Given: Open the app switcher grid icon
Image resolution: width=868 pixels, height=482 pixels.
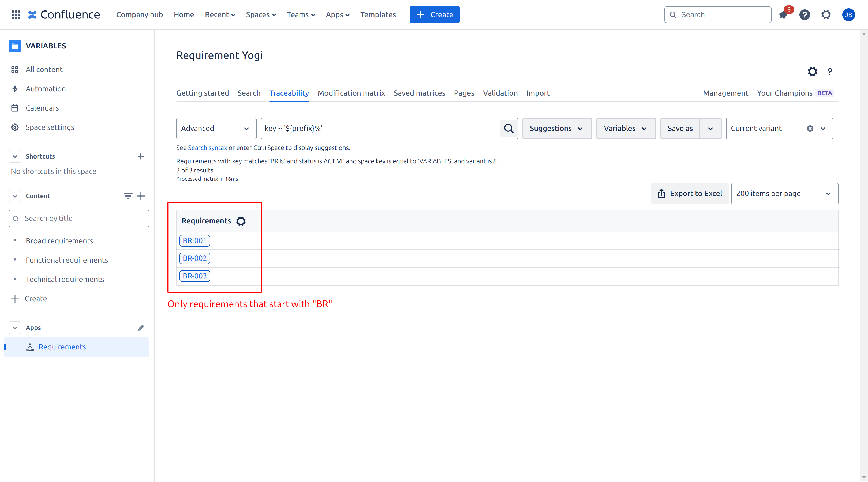Looking at the screenshot, I should [16, 15].
